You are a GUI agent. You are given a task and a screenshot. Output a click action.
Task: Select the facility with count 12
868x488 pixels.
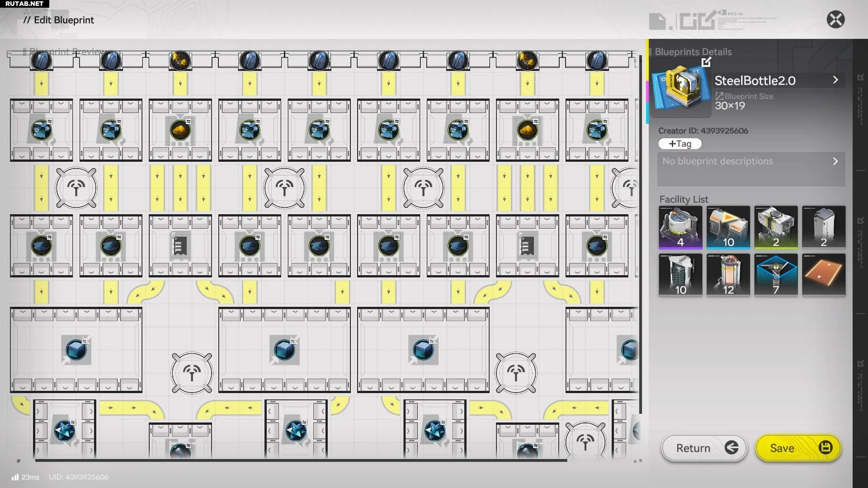728,274
